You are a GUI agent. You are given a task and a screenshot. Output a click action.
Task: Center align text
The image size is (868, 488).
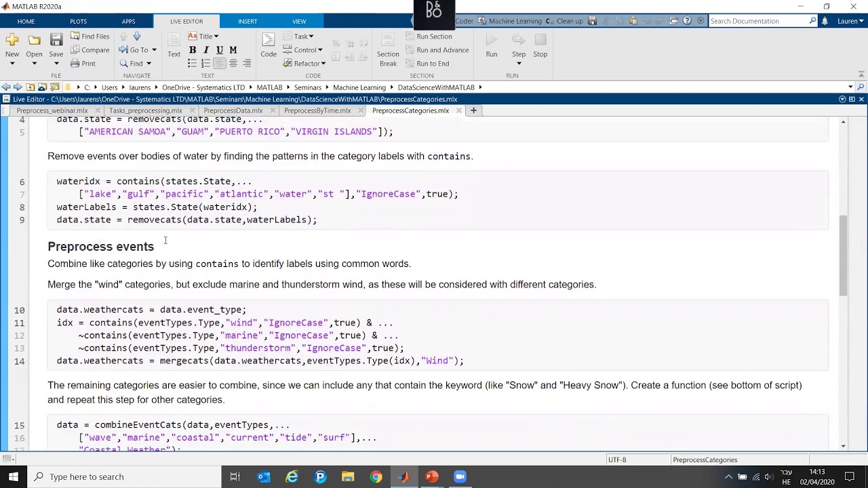(x=233, y=64)
